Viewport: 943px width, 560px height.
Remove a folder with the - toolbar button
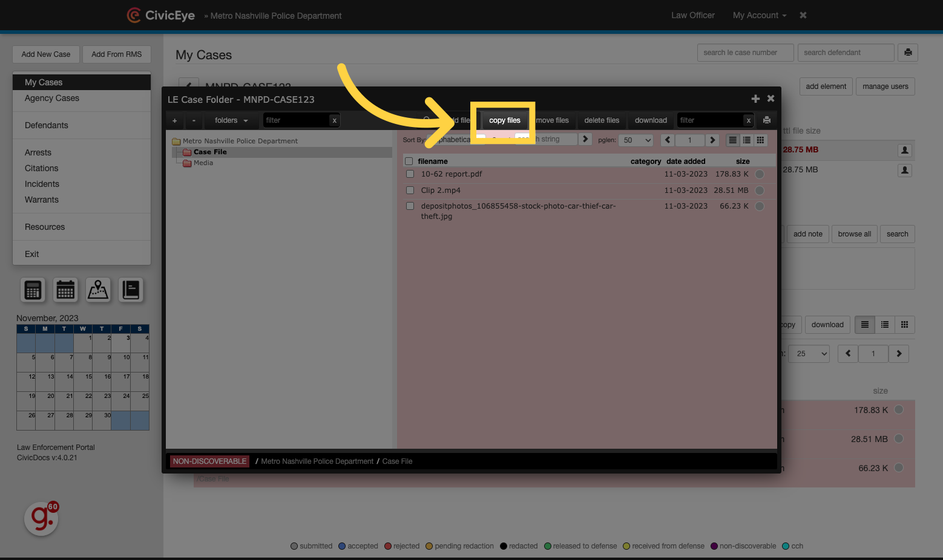[194, 120]
